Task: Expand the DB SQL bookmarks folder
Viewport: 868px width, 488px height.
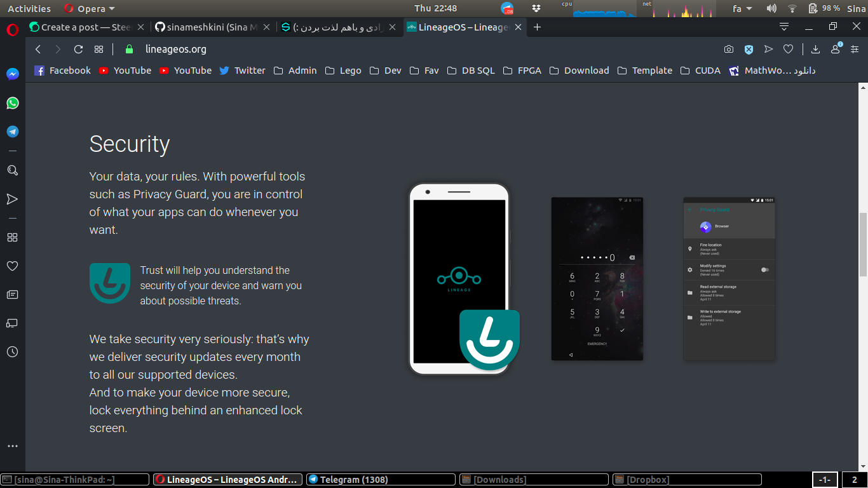Action: point(470,71)
